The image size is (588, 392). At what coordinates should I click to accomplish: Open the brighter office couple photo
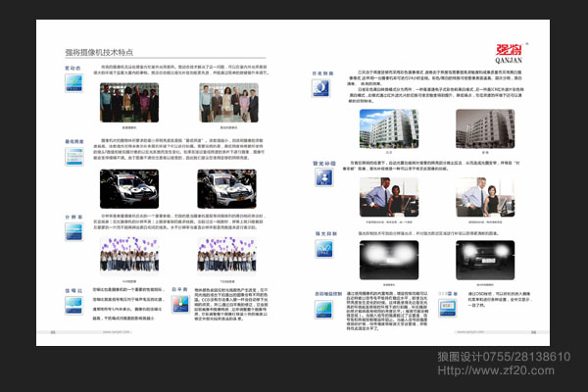click(485, 197)
